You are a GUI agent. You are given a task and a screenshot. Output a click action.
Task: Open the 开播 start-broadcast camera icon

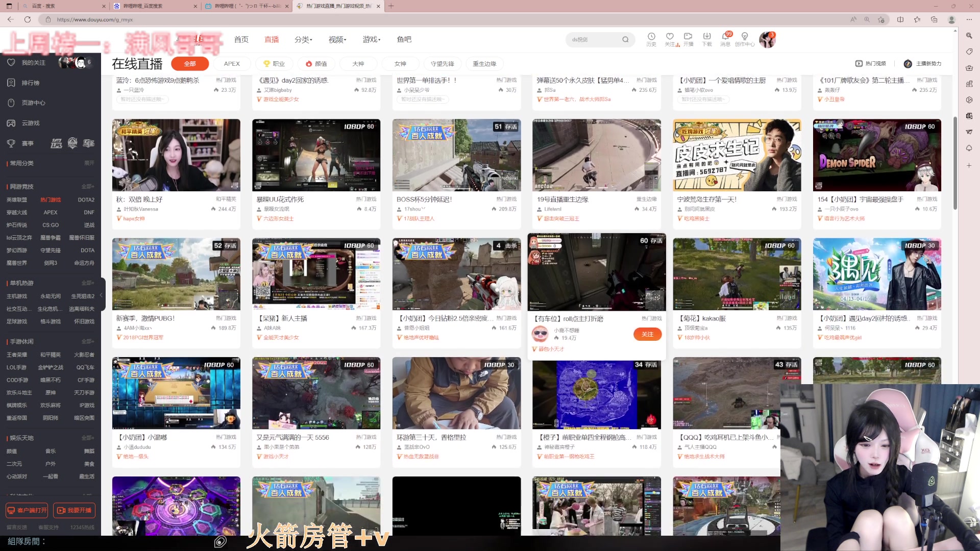click(688, 39)
